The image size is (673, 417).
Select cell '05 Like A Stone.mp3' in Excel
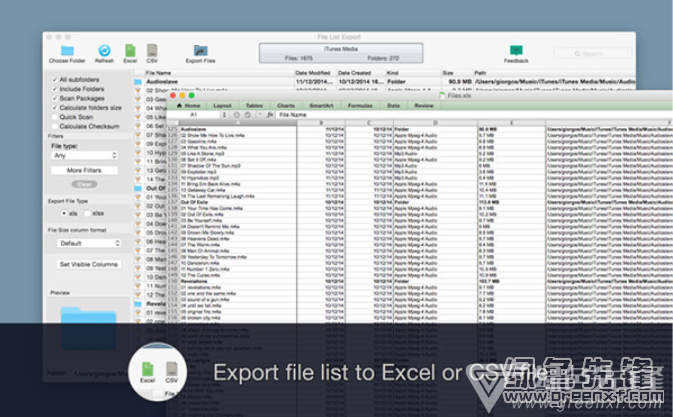(x=238, y=154)
